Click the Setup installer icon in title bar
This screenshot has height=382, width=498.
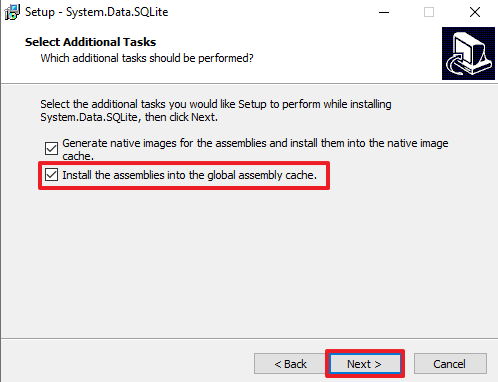click(12, 12)
